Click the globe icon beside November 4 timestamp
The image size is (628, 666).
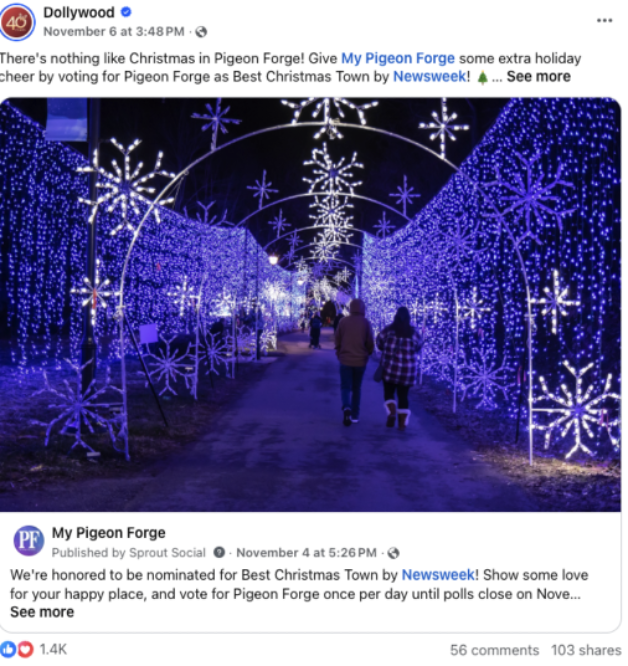394,553
